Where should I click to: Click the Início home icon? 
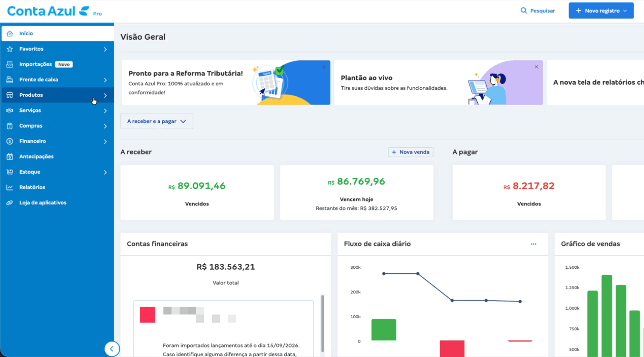[x=10, y=34]
